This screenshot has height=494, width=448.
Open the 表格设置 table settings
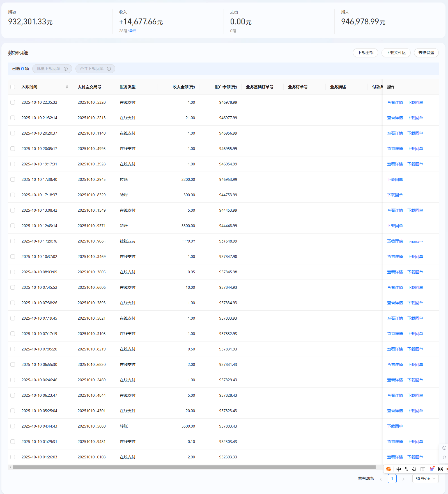pos(426,53)
